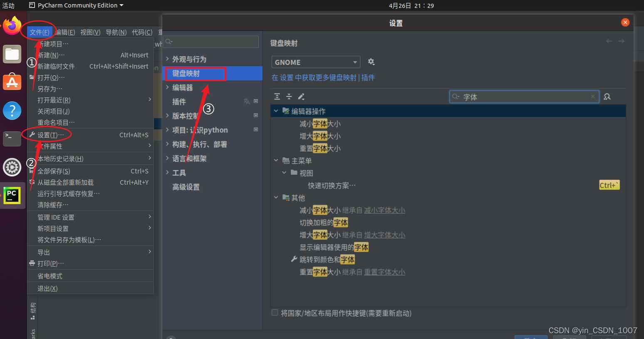The image size is (644, 339).
Task: Open the 打开最近(R) submenu
Action: point(90,100)
